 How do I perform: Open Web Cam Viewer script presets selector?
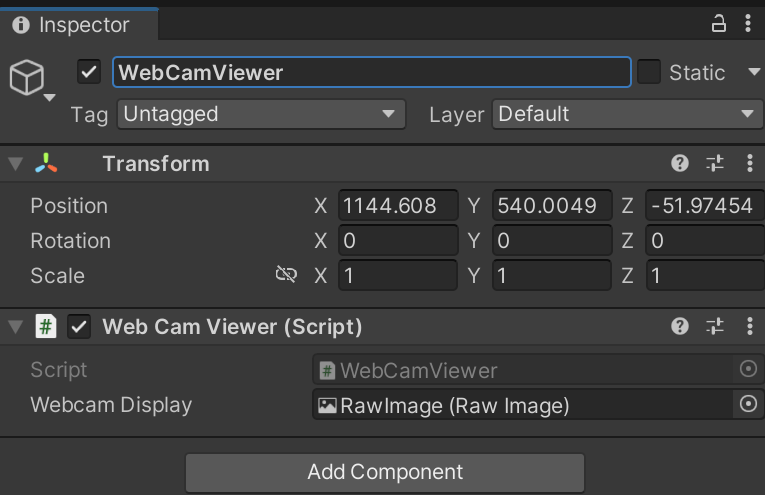tap(715, 326)
